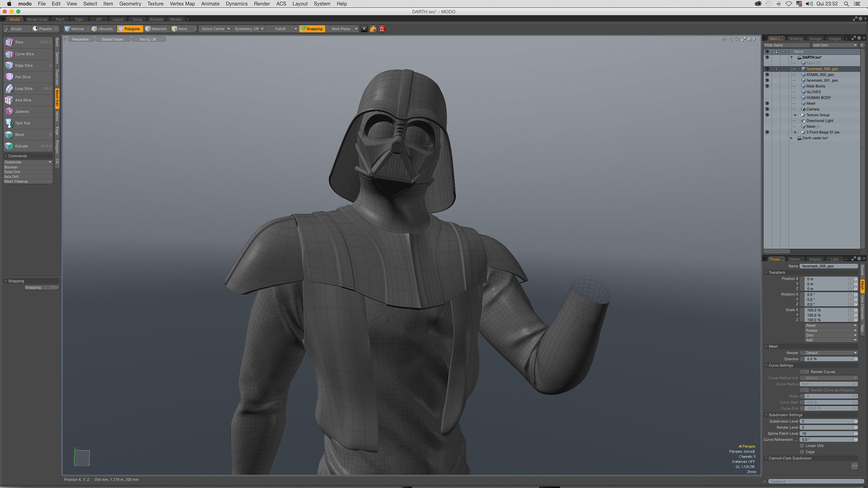Adjust the Dissolve percentage slider
The width and height of the screenshot is (868, 488).
point(831,359)
